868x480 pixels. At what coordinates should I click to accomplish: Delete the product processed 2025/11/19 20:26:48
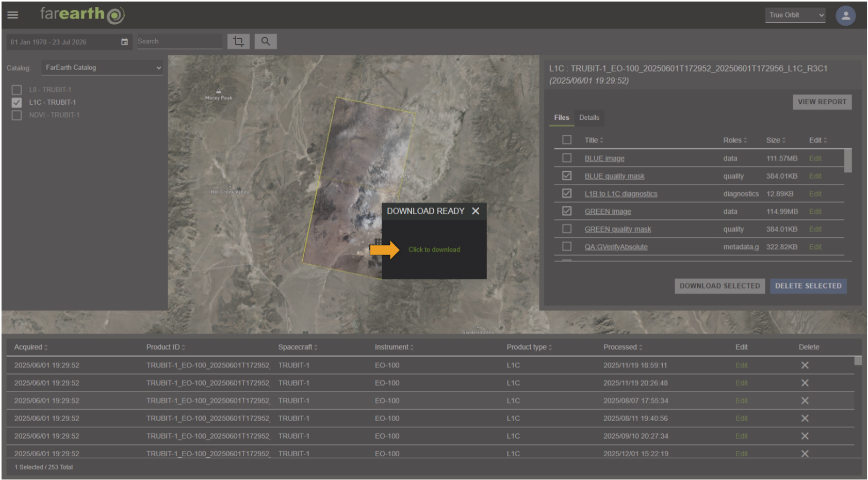805,383
